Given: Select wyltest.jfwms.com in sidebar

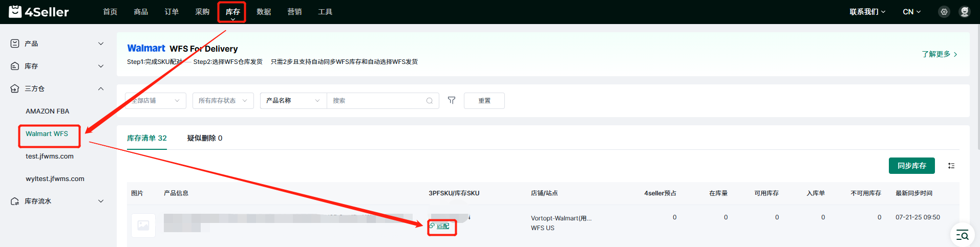Looking at the screenshot, I should coord(55,178).
